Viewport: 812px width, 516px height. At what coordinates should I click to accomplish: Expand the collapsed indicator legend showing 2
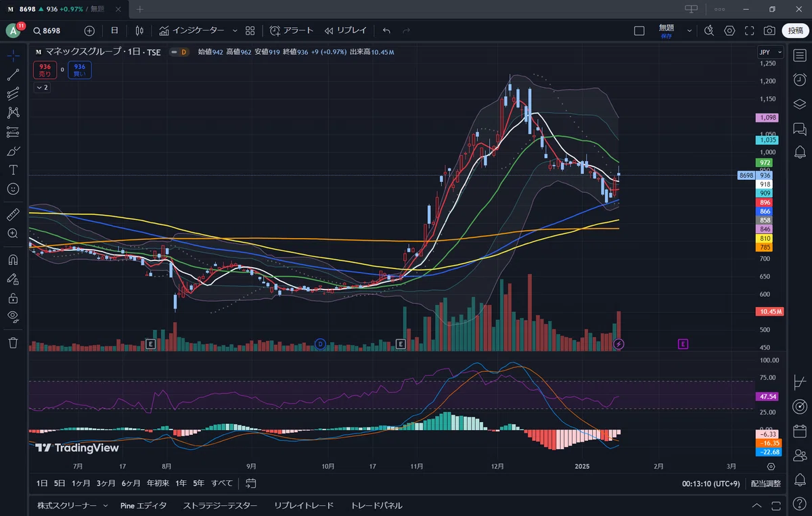pyautogui.click(x=42, y=88)
